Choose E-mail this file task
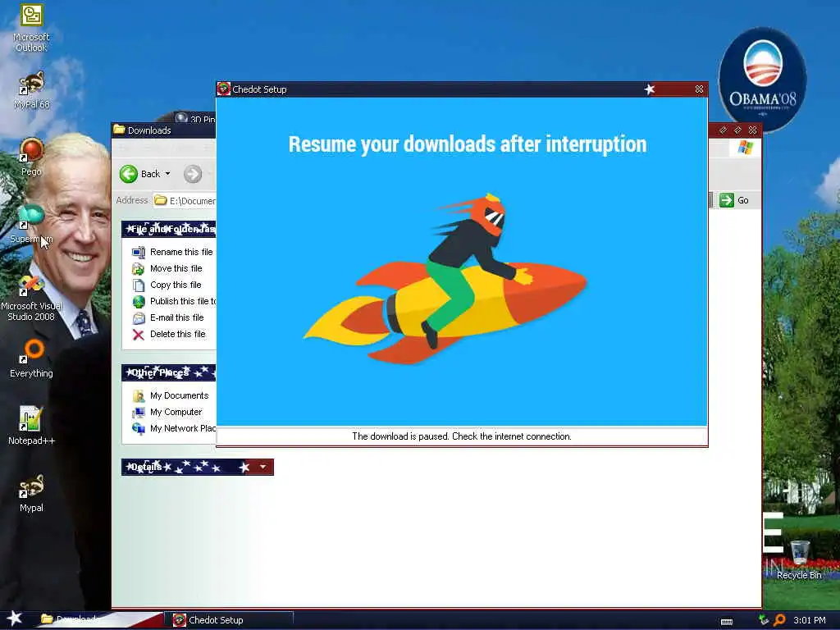 point(177,317)
